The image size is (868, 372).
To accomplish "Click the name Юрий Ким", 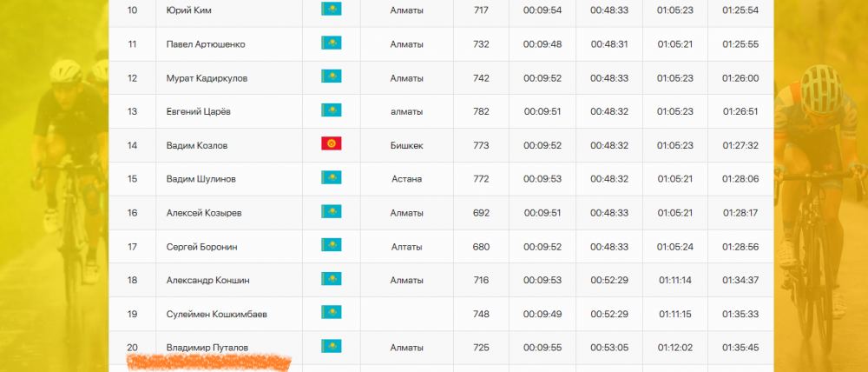I will [188, 10].
